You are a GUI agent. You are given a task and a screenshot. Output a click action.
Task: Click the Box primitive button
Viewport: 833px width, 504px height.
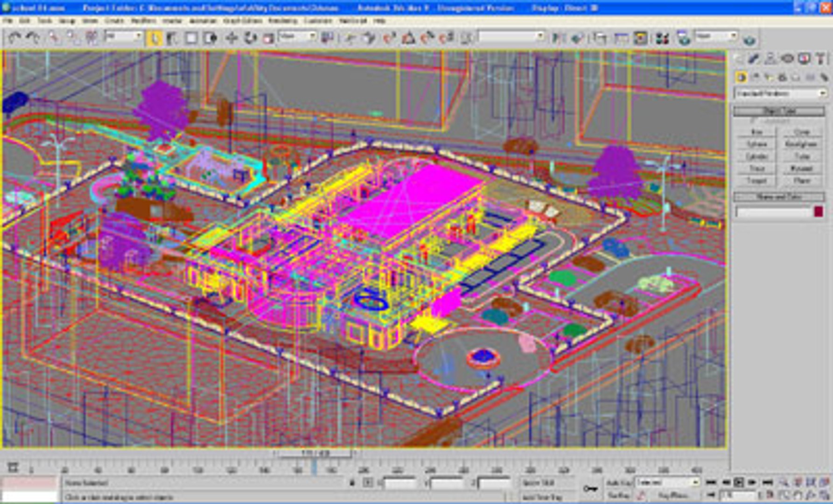(x=756, y=132)
